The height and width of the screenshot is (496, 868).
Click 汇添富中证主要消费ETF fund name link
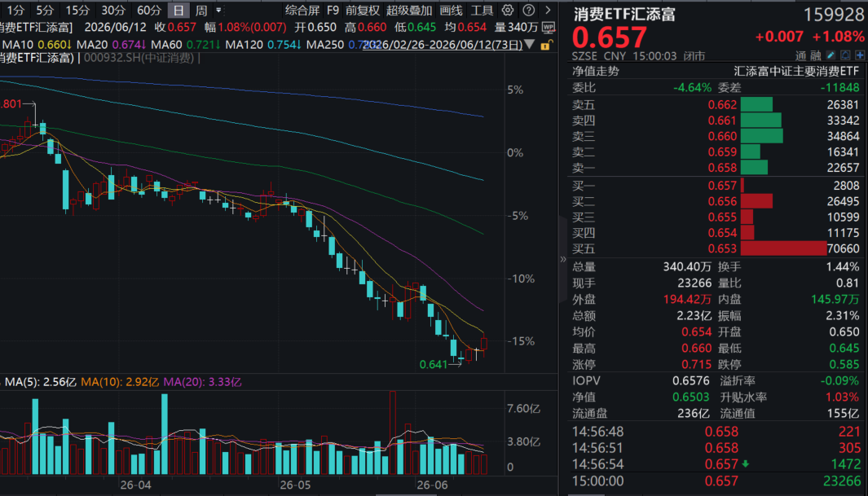(x=796, y=71)
